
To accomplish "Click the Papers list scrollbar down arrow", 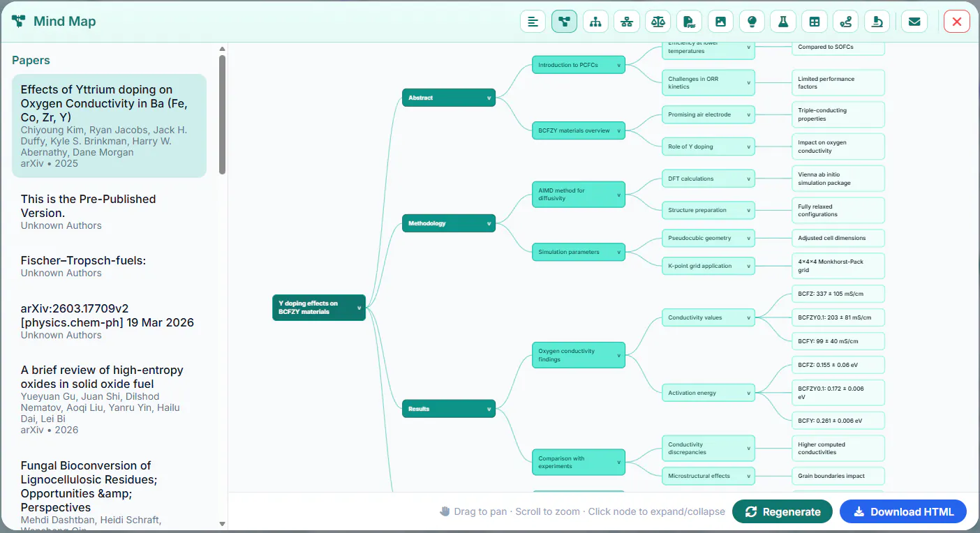I will (x=223, y=523).
